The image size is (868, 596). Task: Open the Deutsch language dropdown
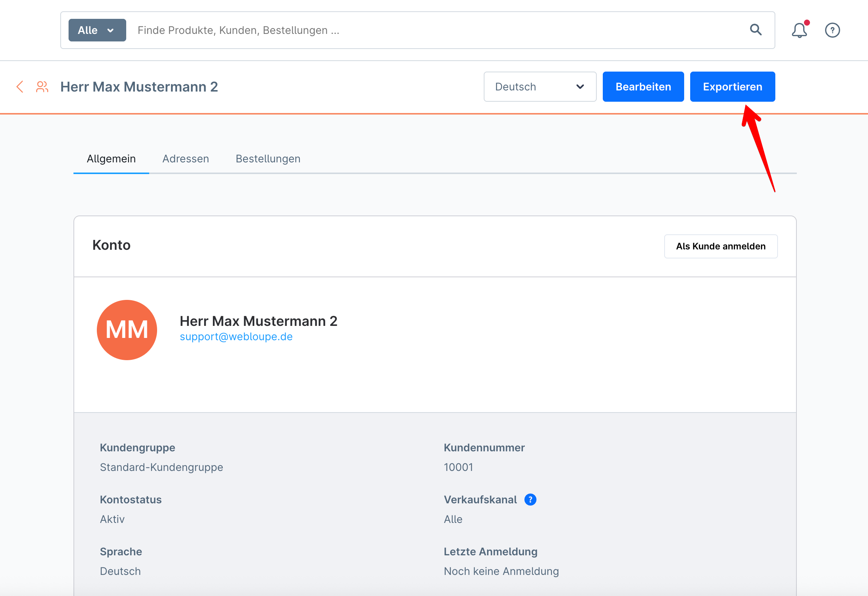539,87
